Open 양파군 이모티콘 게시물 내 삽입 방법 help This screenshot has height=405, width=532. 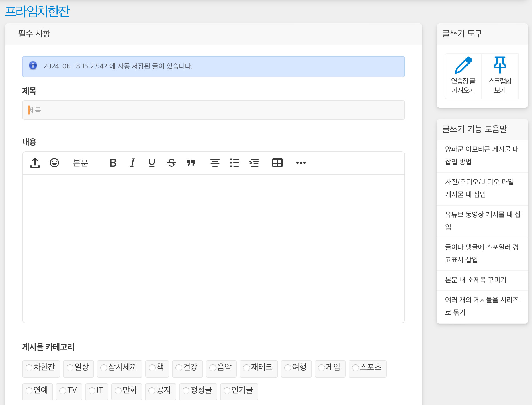(482, 156)
